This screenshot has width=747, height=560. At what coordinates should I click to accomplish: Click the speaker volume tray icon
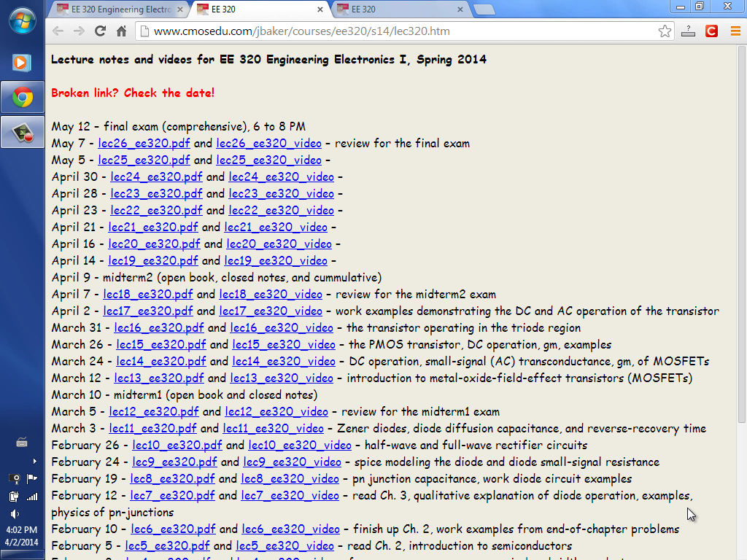click(x=15, y=514)
